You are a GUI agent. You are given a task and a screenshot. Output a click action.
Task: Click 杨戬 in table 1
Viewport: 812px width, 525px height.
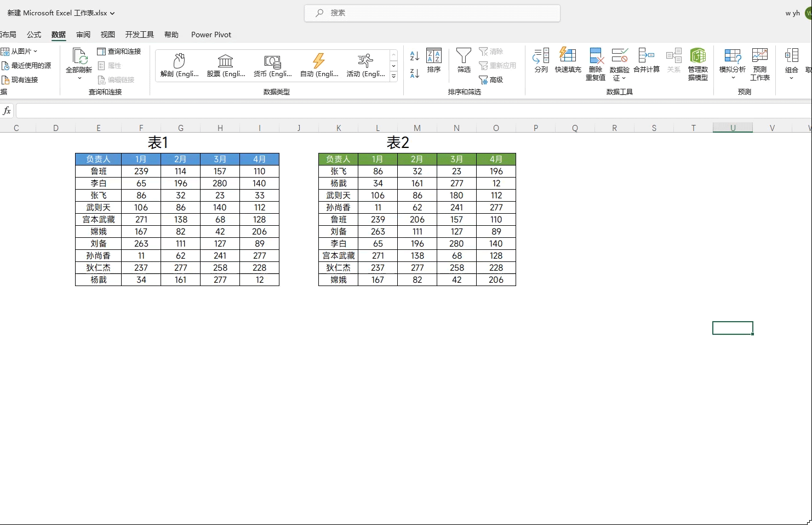[99, 279]
